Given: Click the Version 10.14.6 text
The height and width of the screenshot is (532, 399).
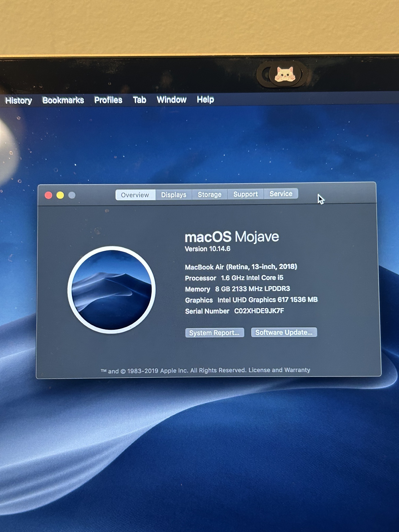Looking at the screenshot, I should (207, 249).
